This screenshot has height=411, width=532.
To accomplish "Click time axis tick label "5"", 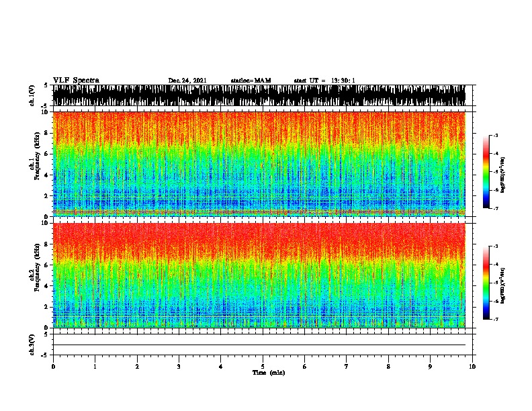I will pos(263,367).
